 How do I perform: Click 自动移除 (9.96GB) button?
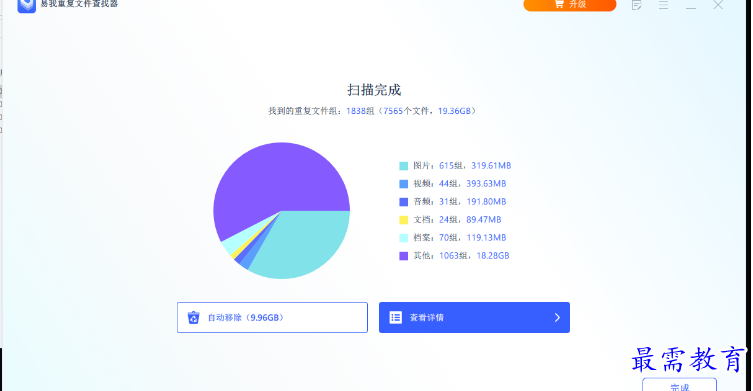[272, 318]
